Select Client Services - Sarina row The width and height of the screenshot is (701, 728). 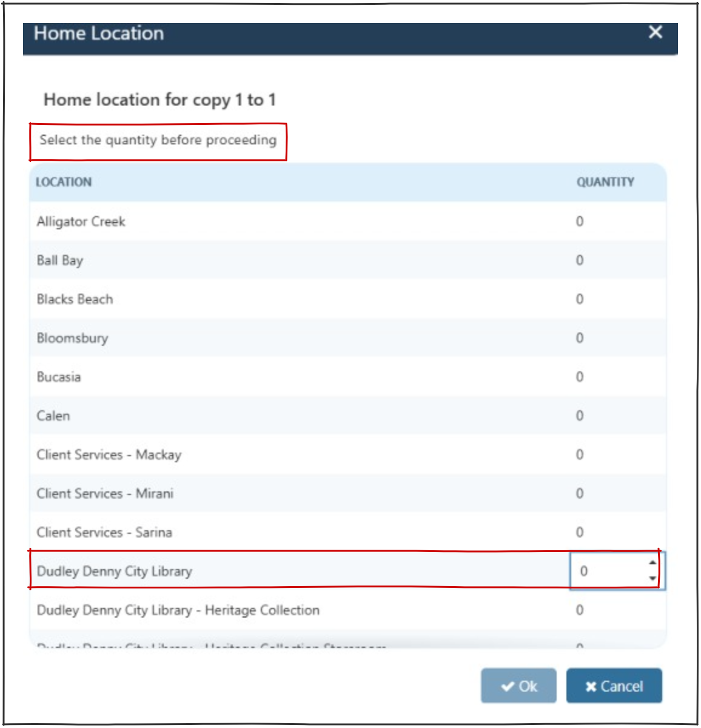click(104, 532)
